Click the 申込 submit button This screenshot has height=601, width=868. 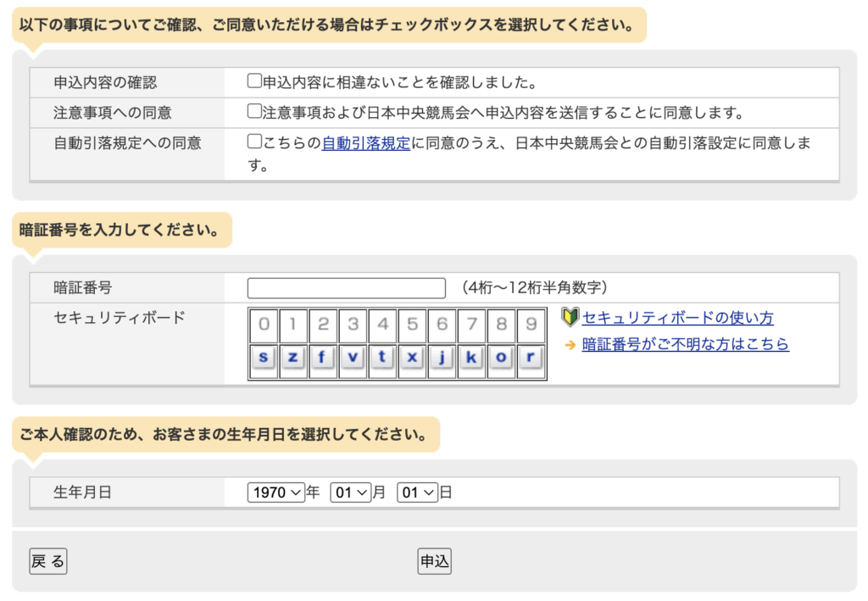tap(435, 561)
